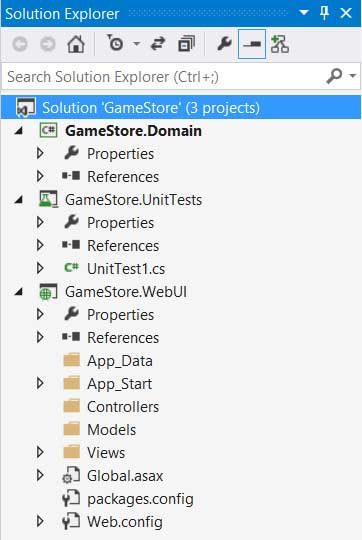Collapse the GameStore.WebUI project
The height and width of the screenshot is (540, 362).
(19, 292)
